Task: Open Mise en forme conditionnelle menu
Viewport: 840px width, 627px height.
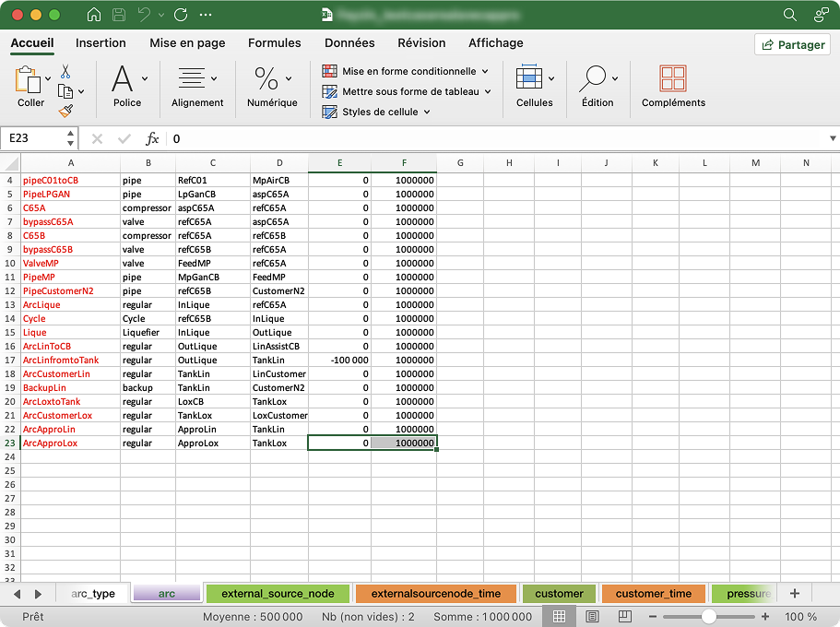Action: tap(406, 71)
